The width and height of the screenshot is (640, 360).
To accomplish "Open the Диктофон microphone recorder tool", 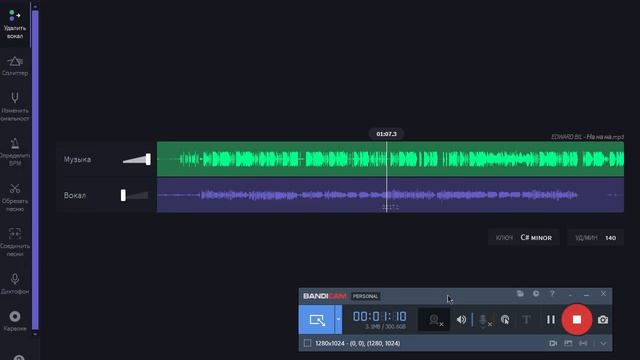I will [x=15, y=284].
